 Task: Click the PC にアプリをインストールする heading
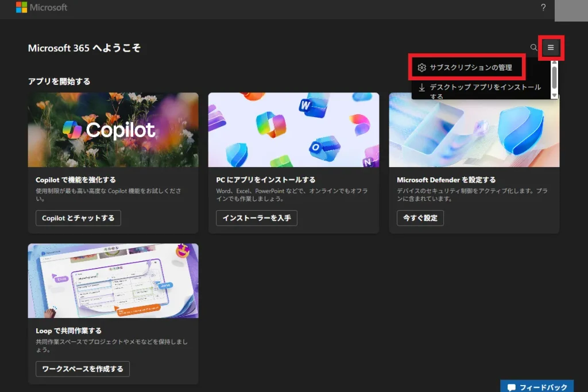(x=265, y=180)
